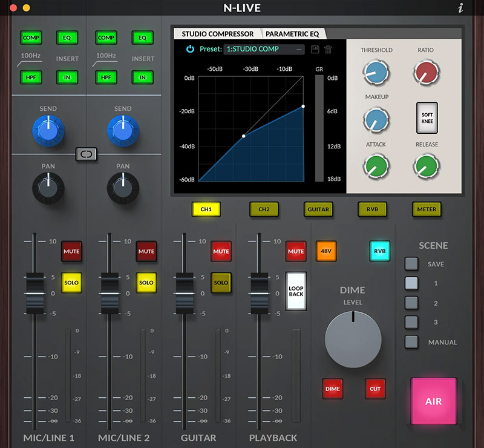Toggle the SOFT KNEE switch
This screenshot has height=448, width=484.
point(427,117)
